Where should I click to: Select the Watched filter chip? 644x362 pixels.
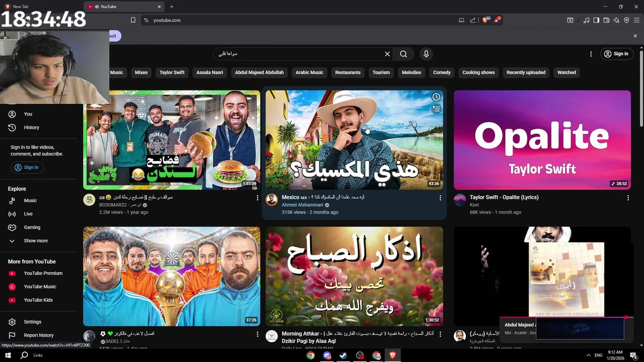567,72
